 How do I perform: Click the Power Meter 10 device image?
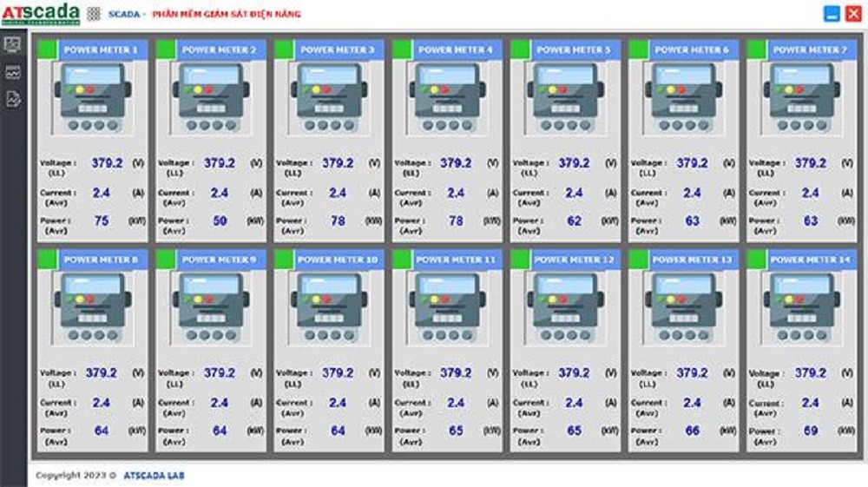point(329,308)
